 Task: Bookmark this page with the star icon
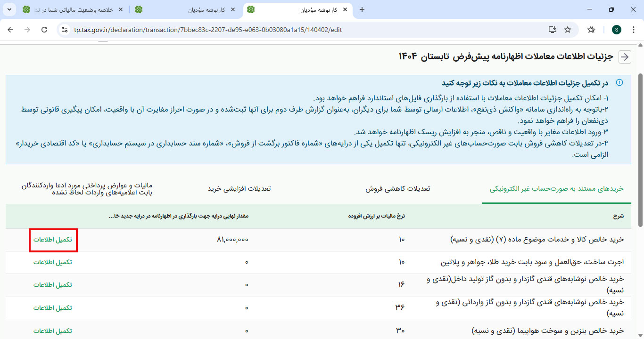(568, 30)
